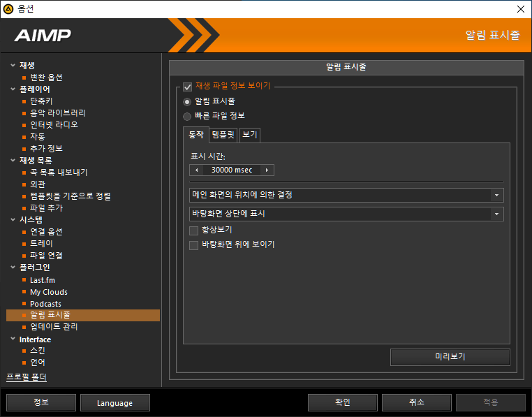Select My Clouds in the tree
This screenshot has width=532, height=417.
point(48,292)
